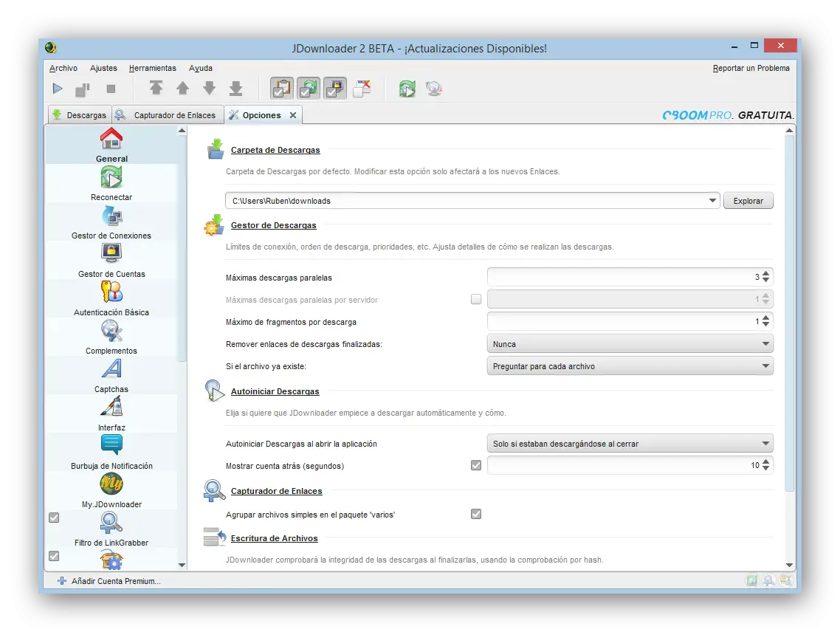Click the settings panel vertical scrollbar

tap(789, 313)
